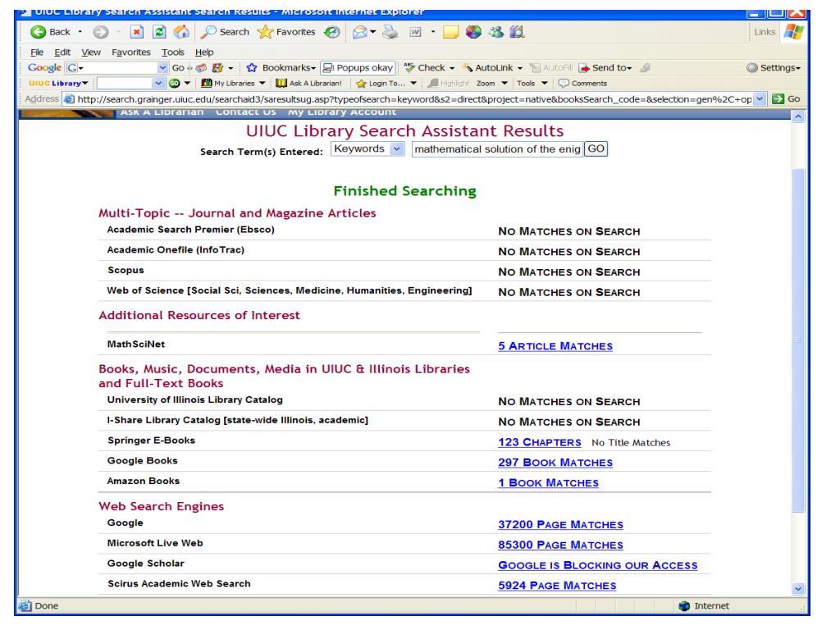
Task: Open the Favorites menu in menu bar
Action: pos(131,52)
